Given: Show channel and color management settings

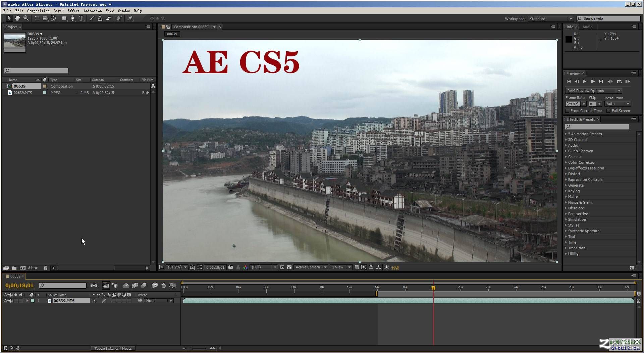Looking at the screenshot, I should (x=245, y=267).
